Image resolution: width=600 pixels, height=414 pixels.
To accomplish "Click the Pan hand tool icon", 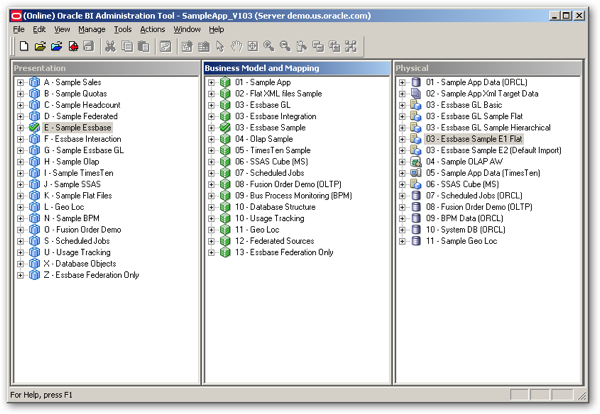I will click(236, 46).
